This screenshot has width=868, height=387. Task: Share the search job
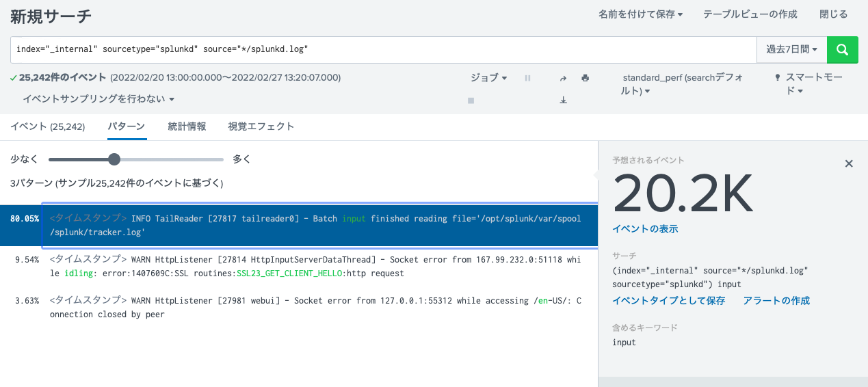[563, 78]
